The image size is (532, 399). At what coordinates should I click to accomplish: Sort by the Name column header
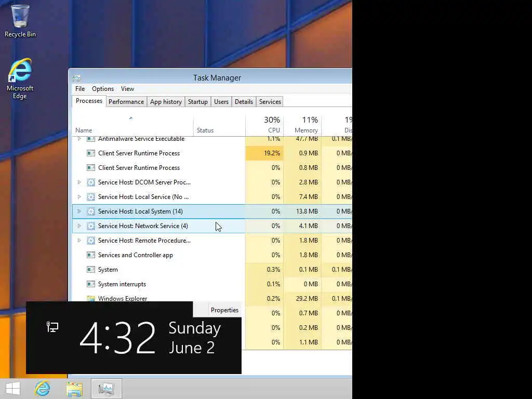tap(132, 126)
